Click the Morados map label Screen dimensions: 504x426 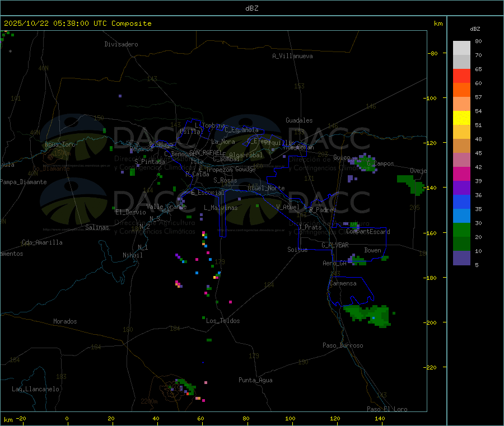coord(66,321)
